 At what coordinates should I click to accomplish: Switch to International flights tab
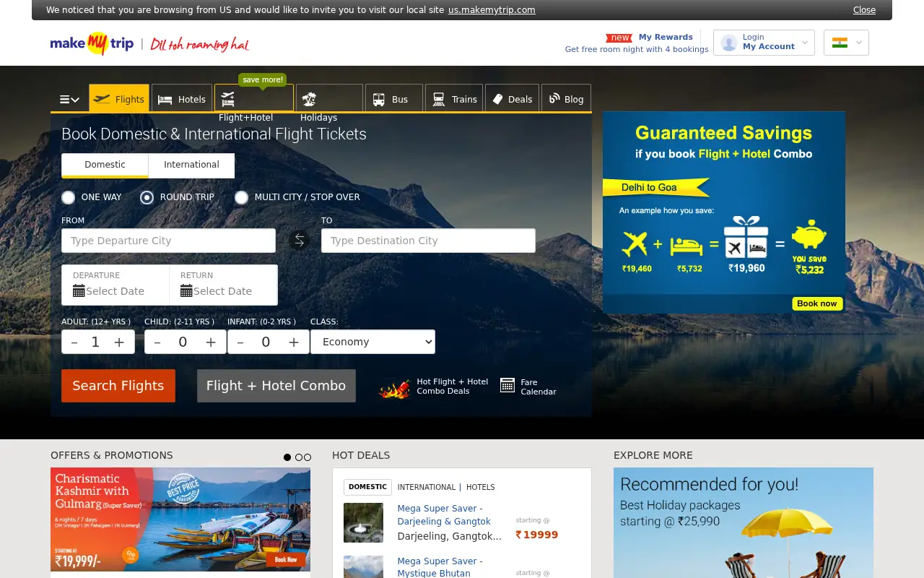click(191, 165)
